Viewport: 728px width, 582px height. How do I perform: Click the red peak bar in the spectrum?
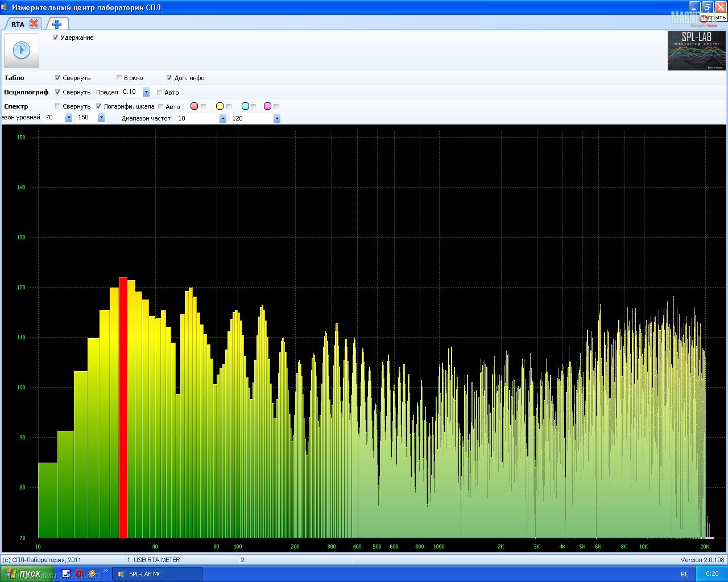tap(123, 408)
